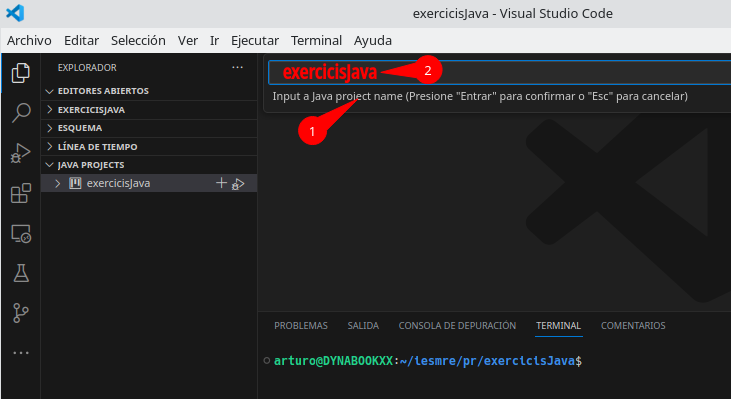Expand the ESQUEMA section
This screenshot has width=731, height=399.
(x=149, y=128)
